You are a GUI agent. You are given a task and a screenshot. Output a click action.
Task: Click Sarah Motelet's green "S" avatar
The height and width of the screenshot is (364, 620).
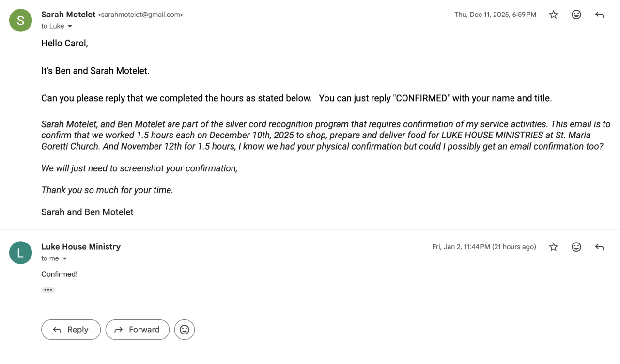(20, 20)
